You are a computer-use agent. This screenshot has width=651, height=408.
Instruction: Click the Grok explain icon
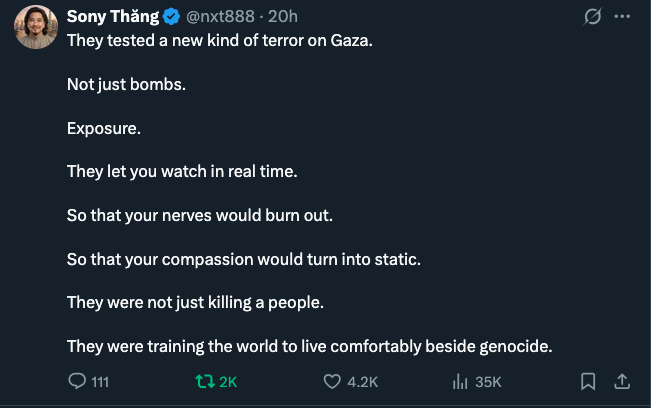[x=591, y=17]
